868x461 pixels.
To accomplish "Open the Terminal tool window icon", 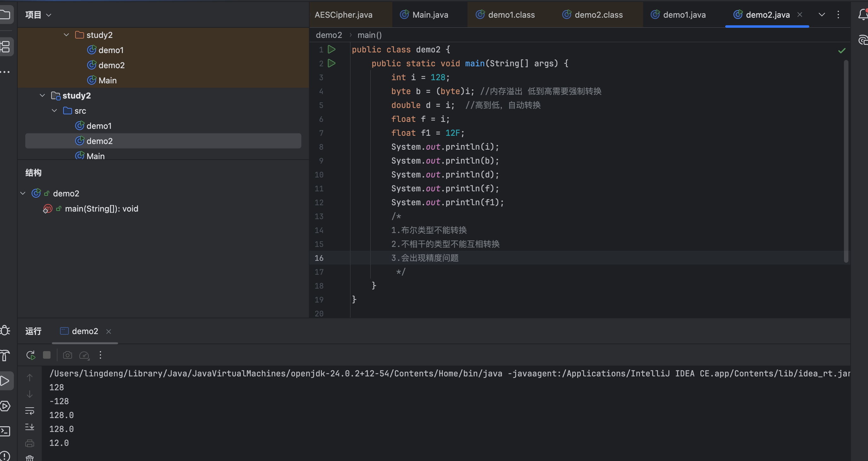I will point(5,431).
